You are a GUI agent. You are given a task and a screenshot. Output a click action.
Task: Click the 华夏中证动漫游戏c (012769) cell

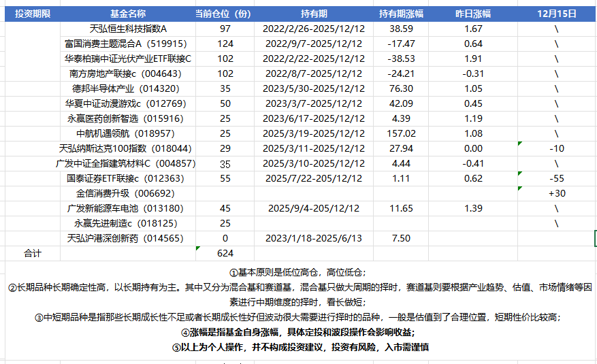(x=128, y=103)
